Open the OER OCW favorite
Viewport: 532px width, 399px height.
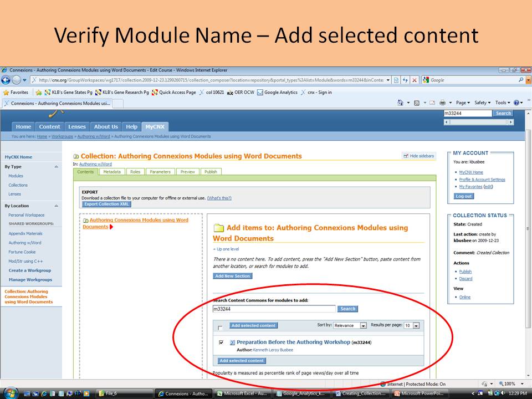pyautogui.click(x=241, y=93)
